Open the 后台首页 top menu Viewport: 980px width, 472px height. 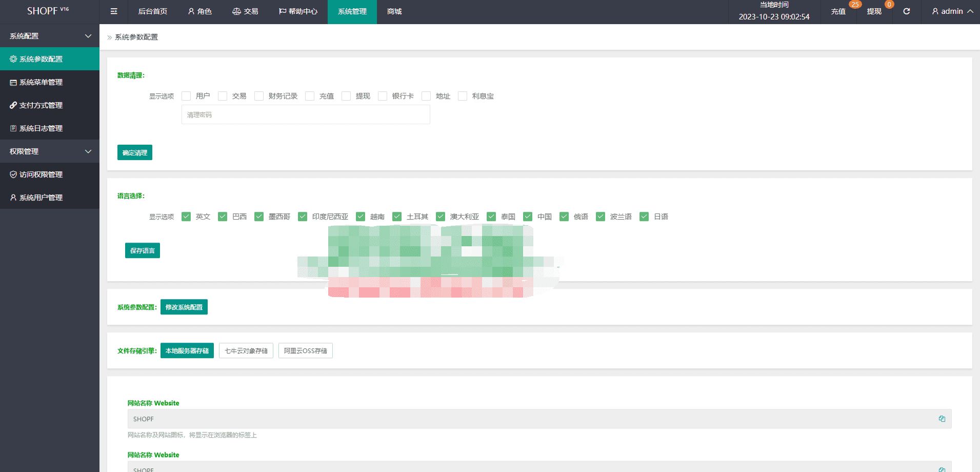pyautogui.click(x=152, y=11)
